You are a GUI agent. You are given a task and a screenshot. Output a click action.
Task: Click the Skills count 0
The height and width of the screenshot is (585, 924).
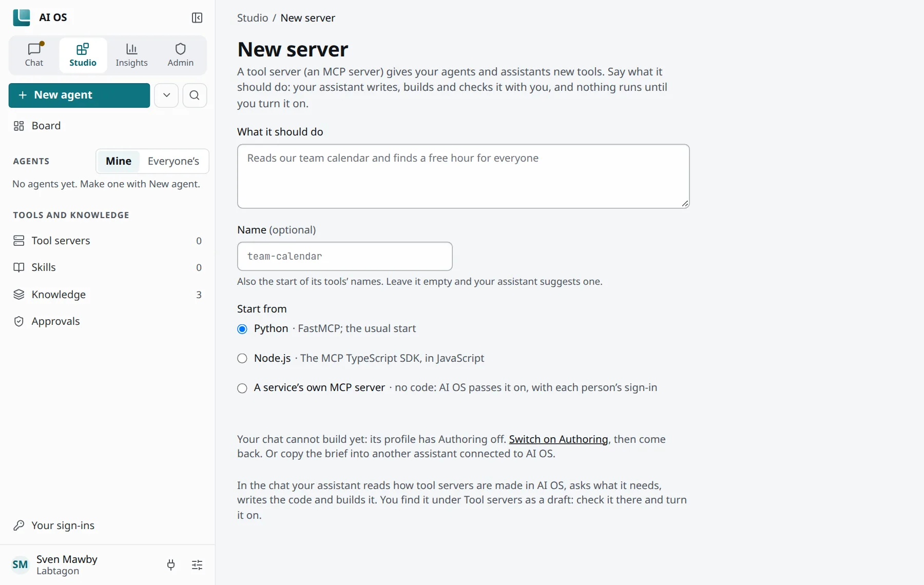point(199,267)
